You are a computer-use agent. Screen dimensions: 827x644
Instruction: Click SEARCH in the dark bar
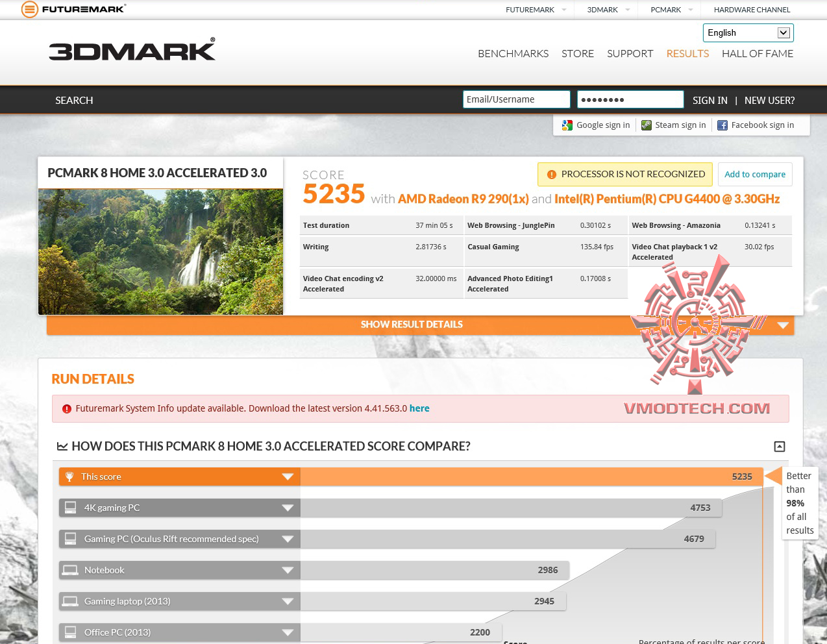point(74,101)
